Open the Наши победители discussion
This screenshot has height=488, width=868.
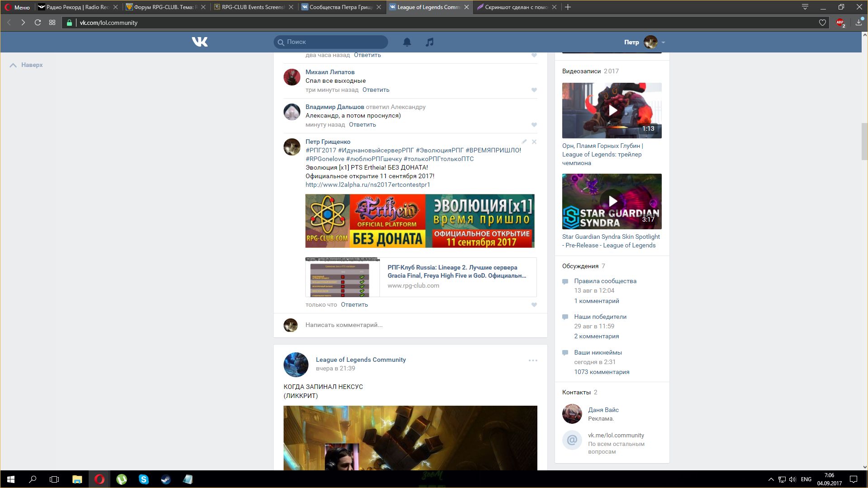pos(600,317)
